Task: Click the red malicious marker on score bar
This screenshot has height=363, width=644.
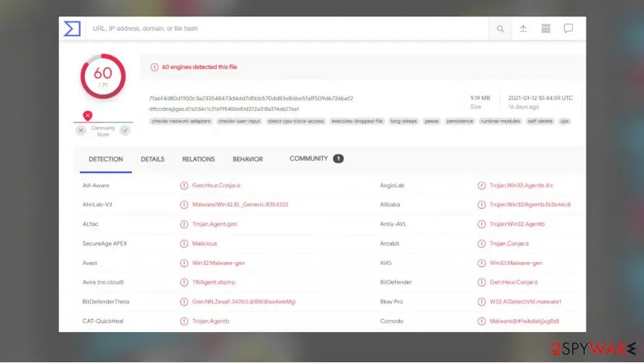Action: [87, 116]
